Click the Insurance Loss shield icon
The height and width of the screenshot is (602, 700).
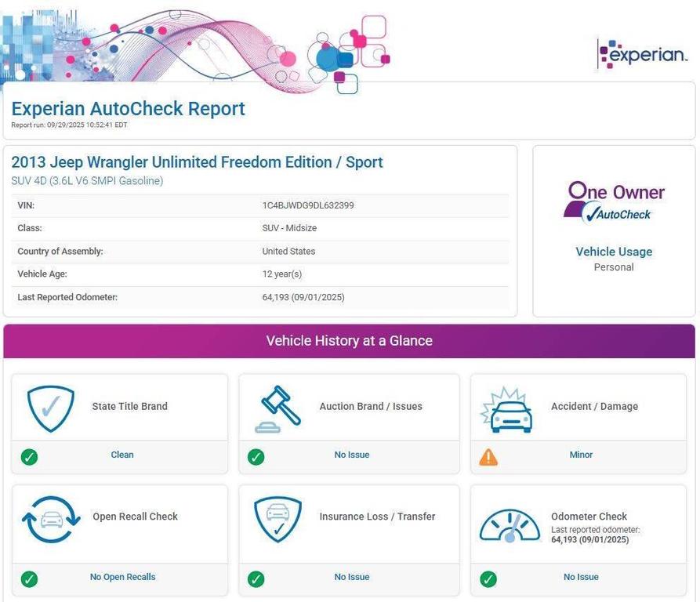(x=277, y=519)
